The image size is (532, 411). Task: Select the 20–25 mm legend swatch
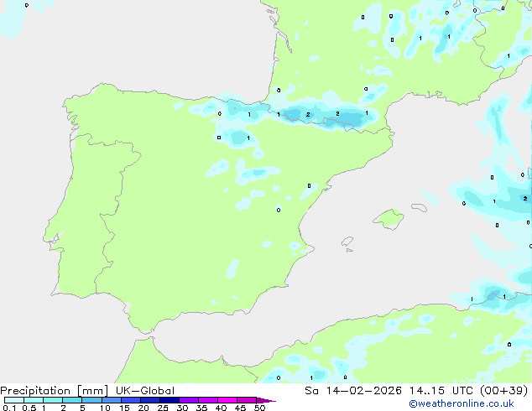pos(149,400)
